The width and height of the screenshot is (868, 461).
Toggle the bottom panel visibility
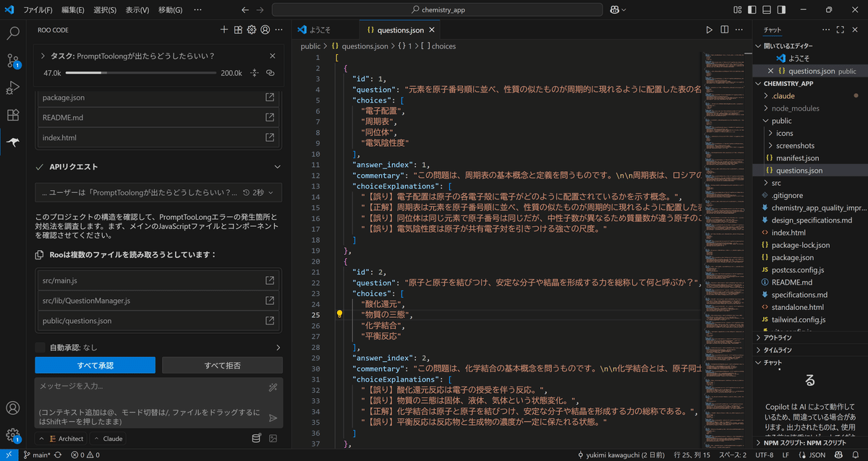coord(768,9)
